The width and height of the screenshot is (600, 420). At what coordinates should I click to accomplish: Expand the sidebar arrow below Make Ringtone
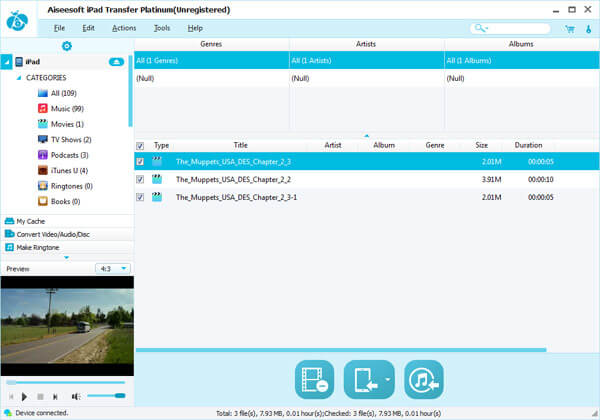[x=67, y=257]
